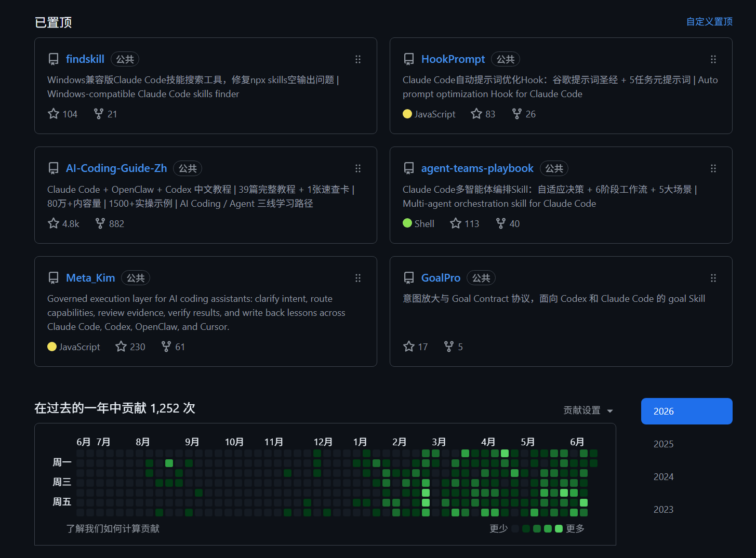Click the 公共 badge on findskill
Image resolution: width=756 pixels, height=558 pixels.
pyautogui.click(x=125, y=59)
